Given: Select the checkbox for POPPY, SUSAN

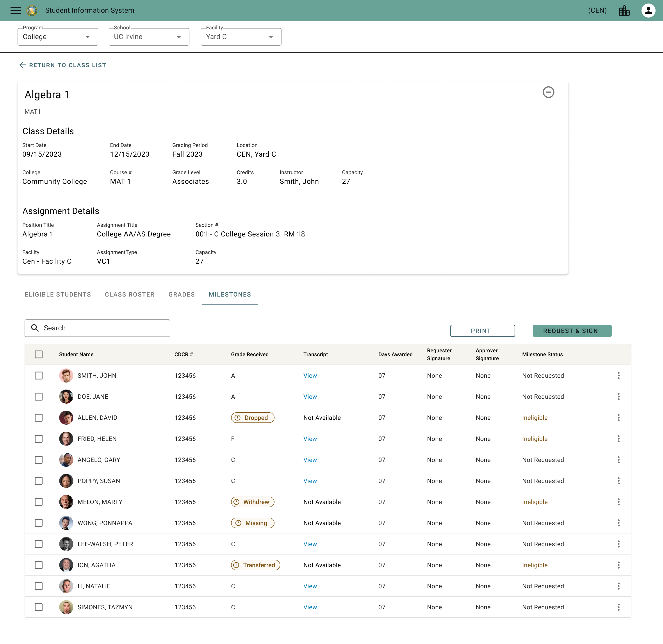Looking at the screenshot, I should click(x=39, y=481).
